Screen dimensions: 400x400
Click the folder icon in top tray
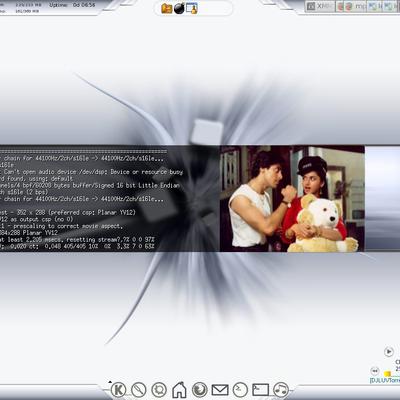click(167, 8)
